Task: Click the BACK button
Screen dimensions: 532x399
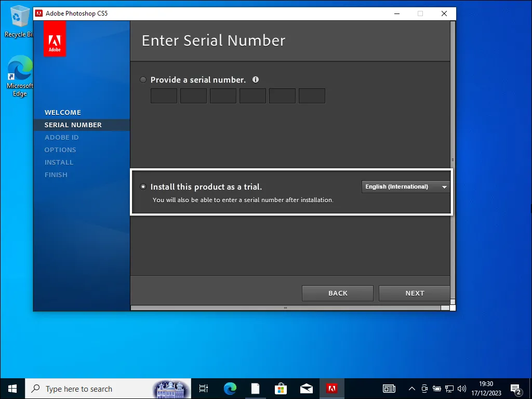Action: tap(337, 293)
